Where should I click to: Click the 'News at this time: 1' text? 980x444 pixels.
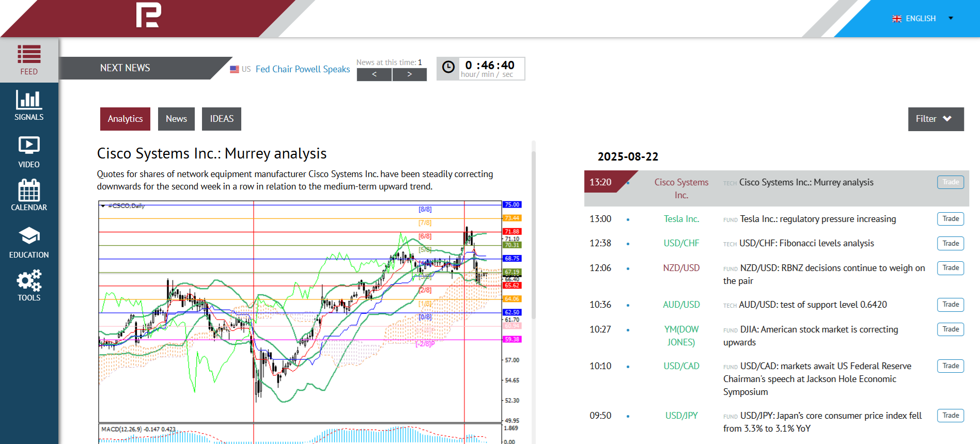(x=389, y=62)
